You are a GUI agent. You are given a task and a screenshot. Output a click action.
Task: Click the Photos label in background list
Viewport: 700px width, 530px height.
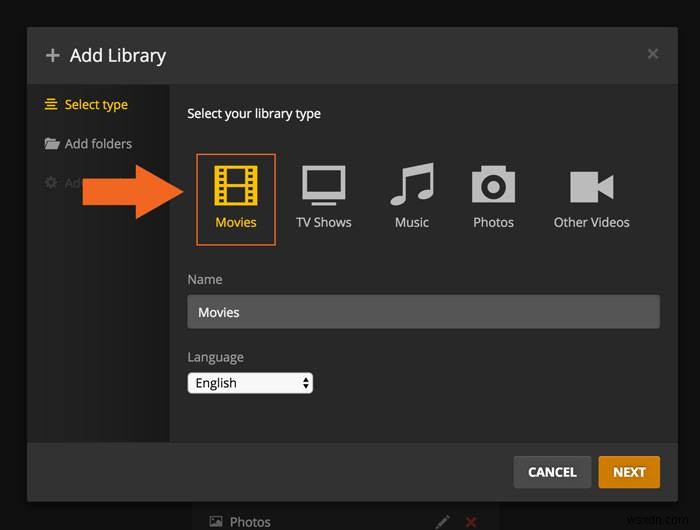point(250,521)
